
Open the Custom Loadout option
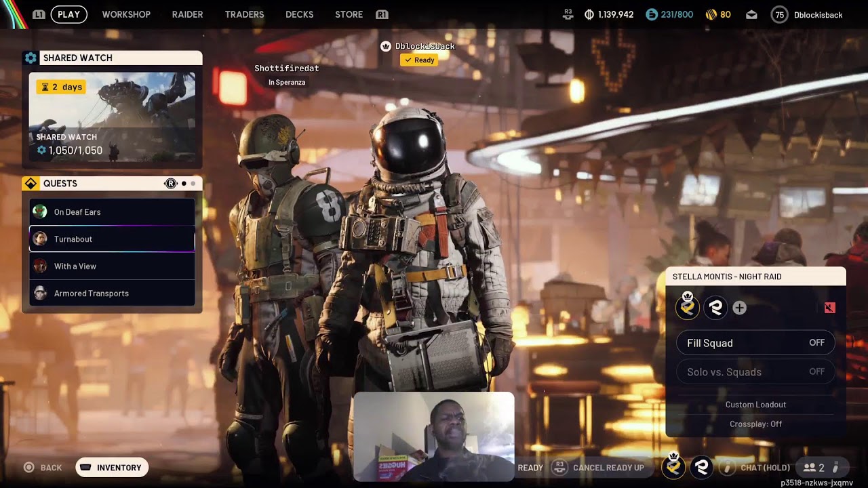(x=755, y=405)
